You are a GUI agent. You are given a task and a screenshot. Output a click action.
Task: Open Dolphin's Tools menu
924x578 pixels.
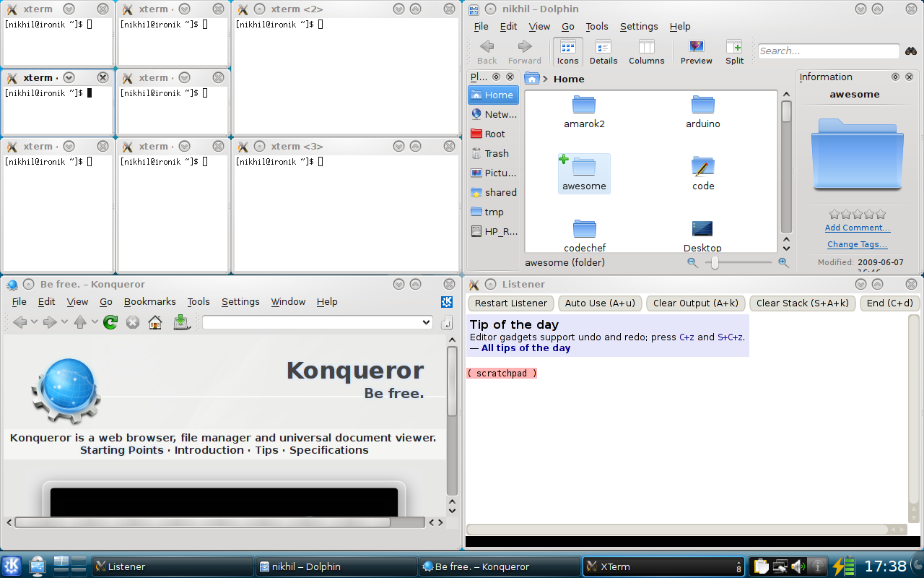[x=597, y=26]
